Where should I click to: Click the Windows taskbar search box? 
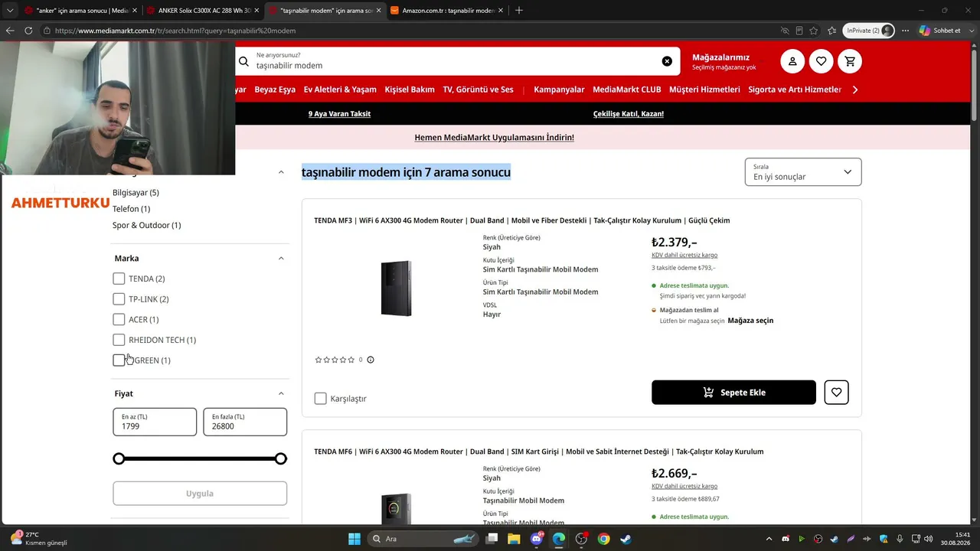422,539
